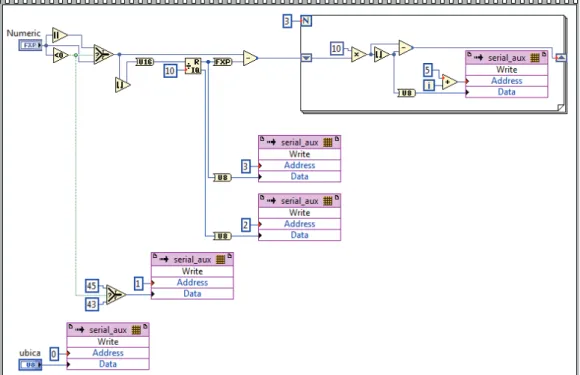Select the right shift register of the loop

(561, 57)
